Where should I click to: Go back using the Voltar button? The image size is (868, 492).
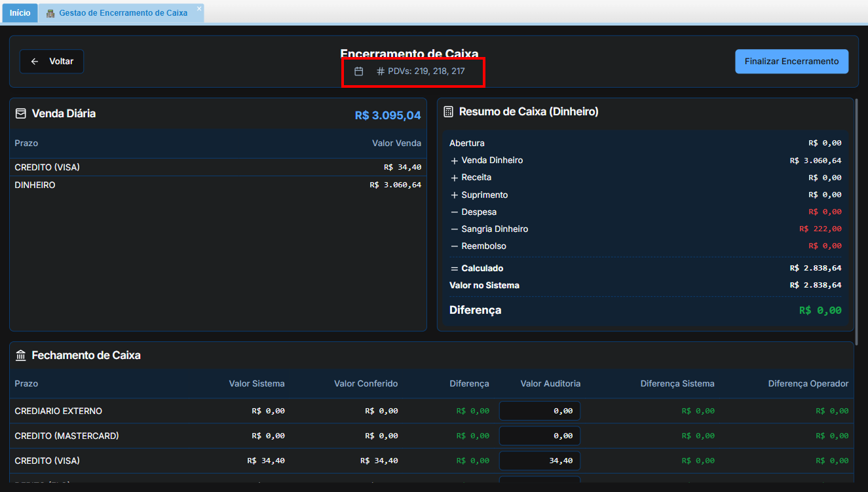coord(52,62)
